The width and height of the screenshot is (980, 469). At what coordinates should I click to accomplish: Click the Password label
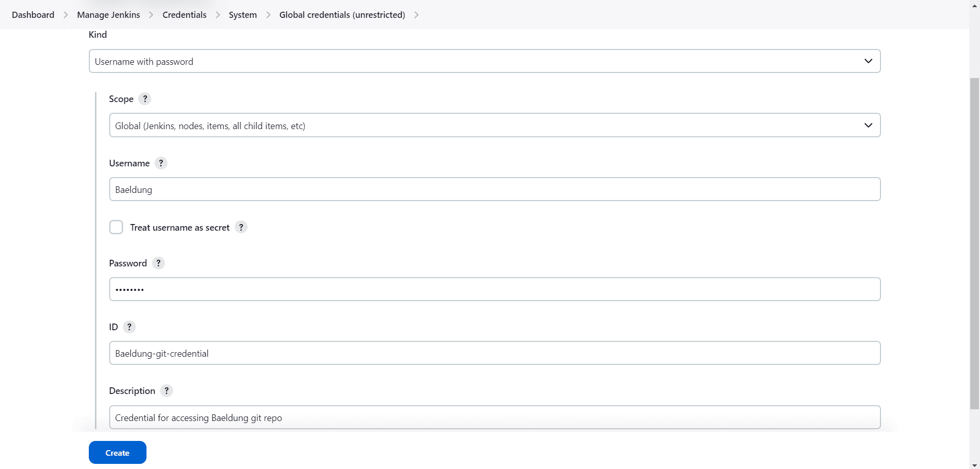tap(128, 263)
